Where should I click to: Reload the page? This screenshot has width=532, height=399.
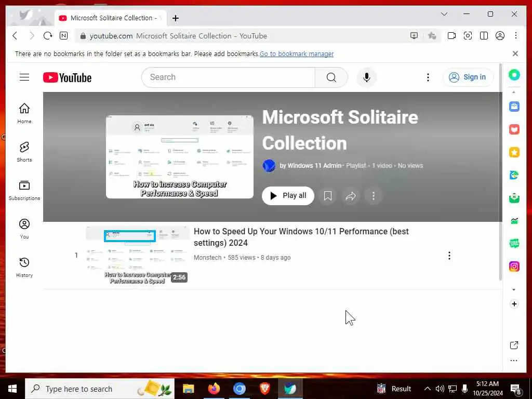point(48,36)
